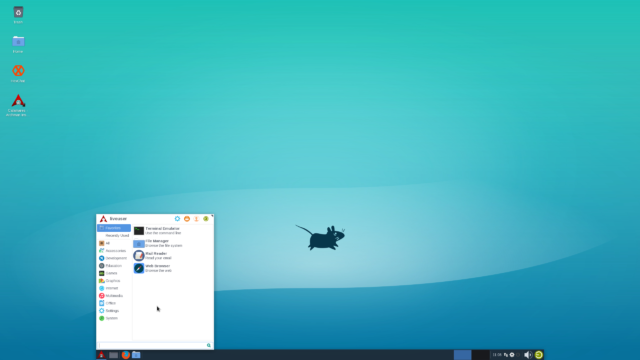The image size is (640, 360).
Task: Open the Education category
Action: [x=114, y=266]
